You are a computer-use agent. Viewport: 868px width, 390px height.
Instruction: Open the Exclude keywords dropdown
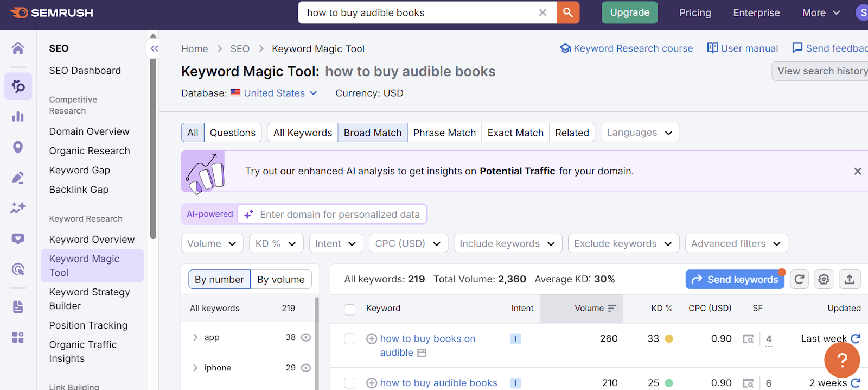(623, 243)
